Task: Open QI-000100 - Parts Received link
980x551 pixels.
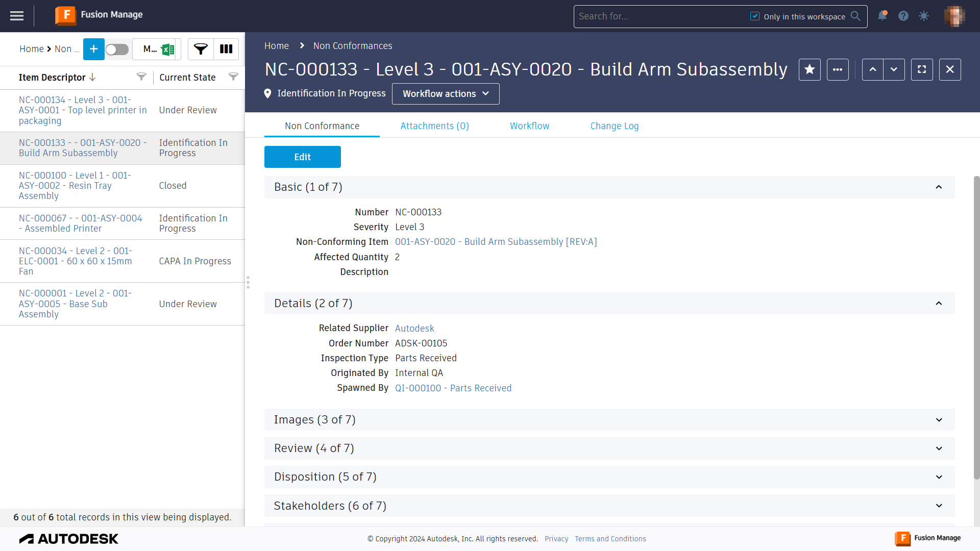Action: pos(453,388)
